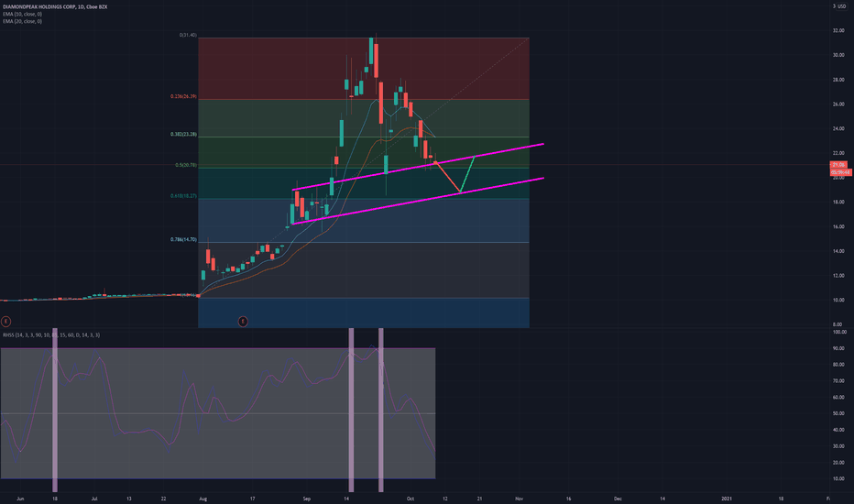Click the 2021 label on time axis
The image size is (854, 504).
(727, 499)
